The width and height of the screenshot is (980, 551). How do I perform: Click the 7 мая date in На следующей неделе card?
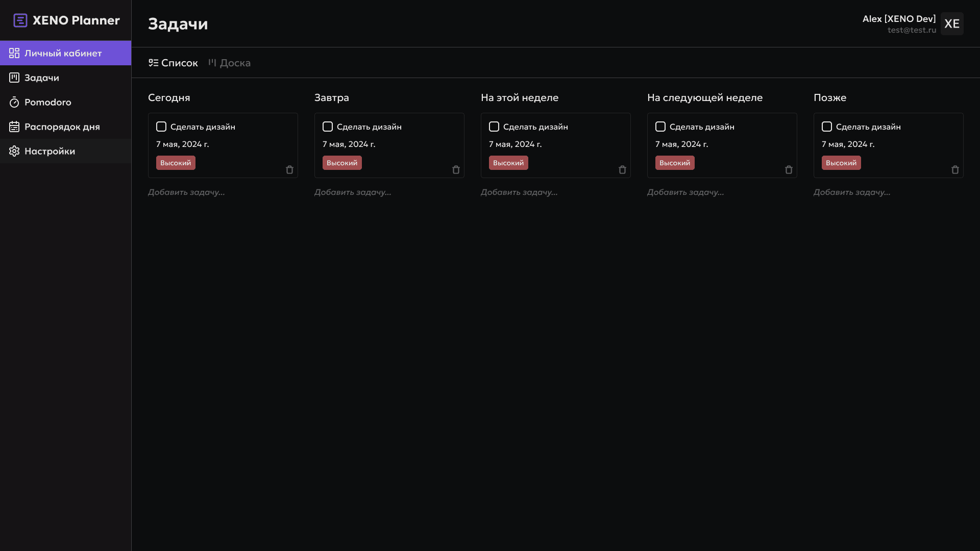coord(681,144)
